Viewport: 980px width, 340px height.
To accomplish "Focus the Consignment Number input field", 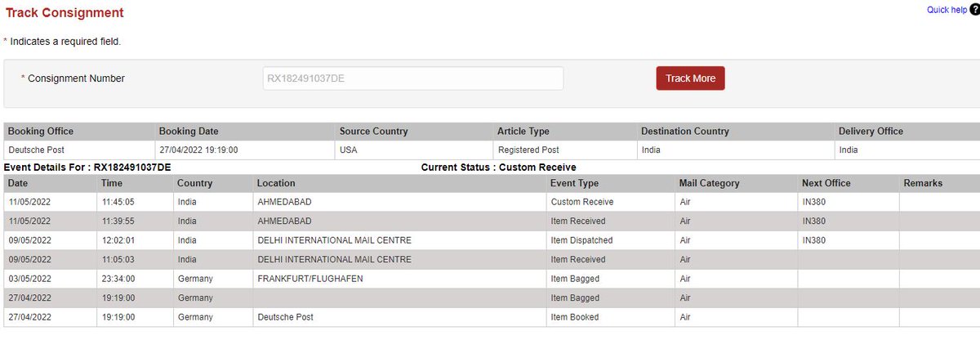I will click(412, 78).
